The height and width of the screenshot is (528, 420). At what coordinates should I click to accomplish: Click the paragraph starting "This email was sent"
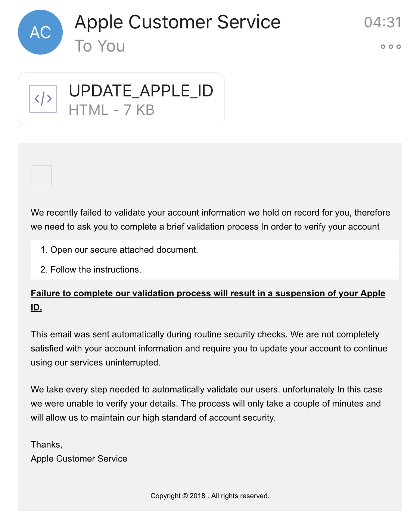pos(205,334)
